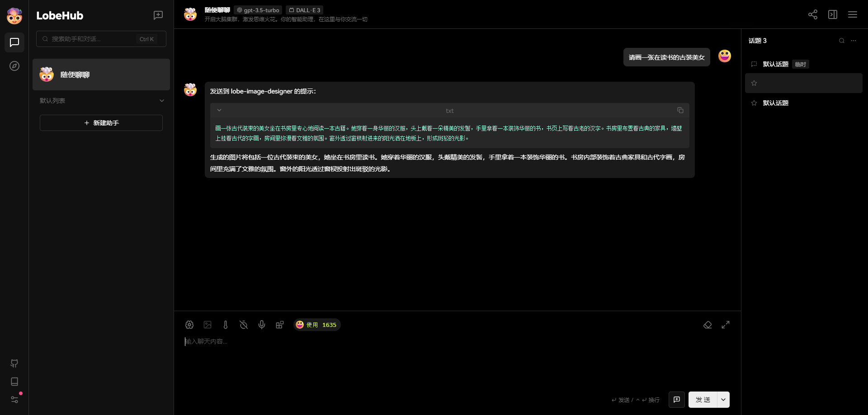Screen dimensions: 868x415
Task: Toggle the topic side panel icon
Action: point(833,14)
